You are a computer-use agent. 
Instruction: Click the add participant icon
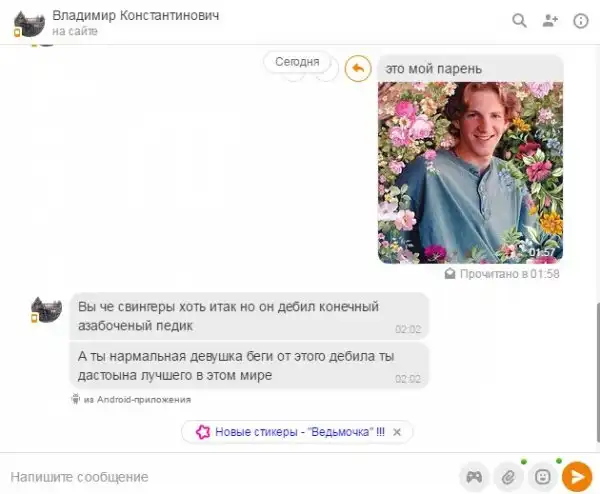[x=550, y=20]
